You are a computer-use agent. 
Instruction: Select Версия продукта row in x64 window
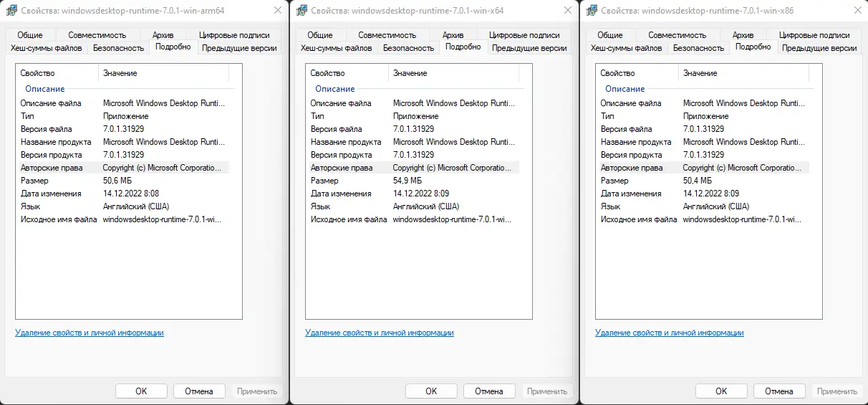coord(413,155)
